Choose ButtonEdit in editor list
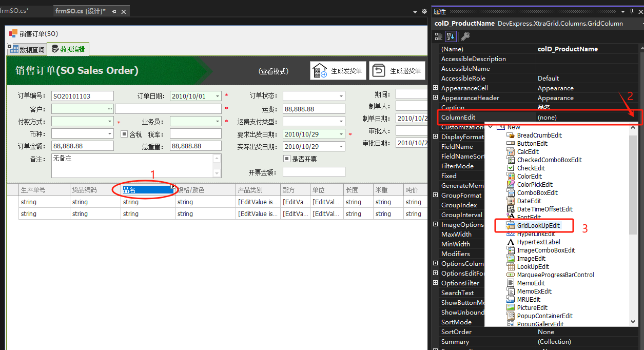The width and height of the screenshot is (644, 350). 532,143
